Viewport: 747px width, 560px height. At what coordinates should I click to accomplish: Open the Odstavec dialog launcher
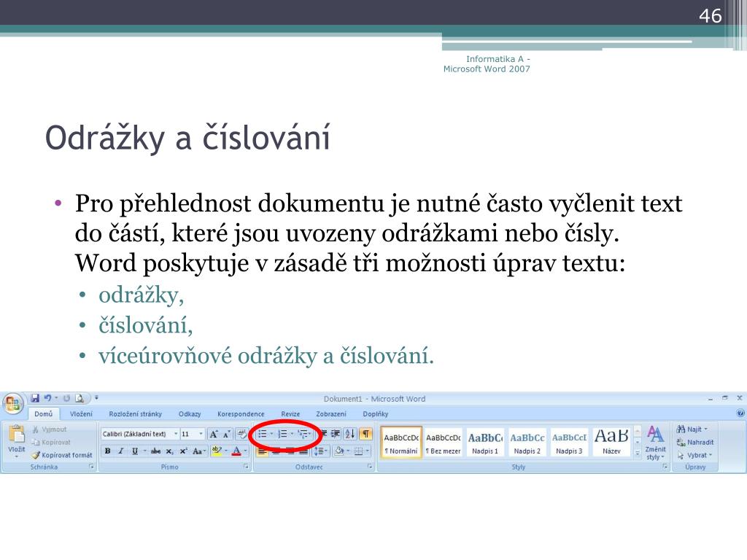pos(369,467)
